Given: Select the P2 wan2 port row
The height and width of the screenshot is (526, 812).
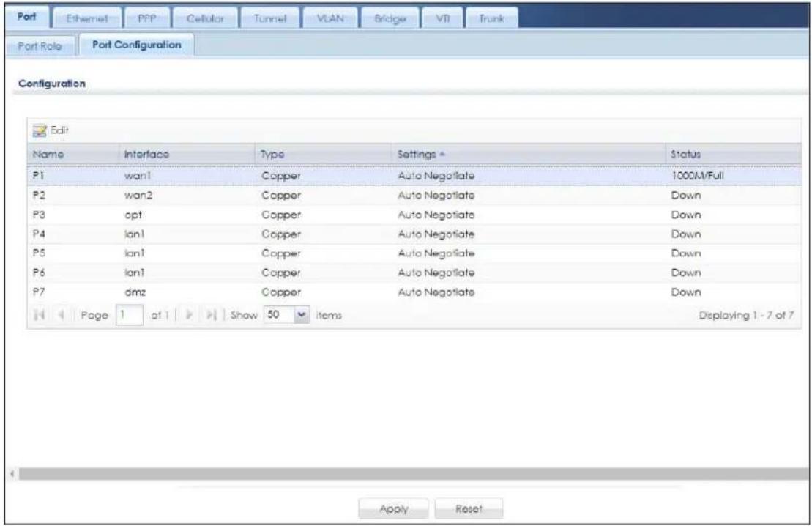Looking at the screenshot, I should coord(414,196).
